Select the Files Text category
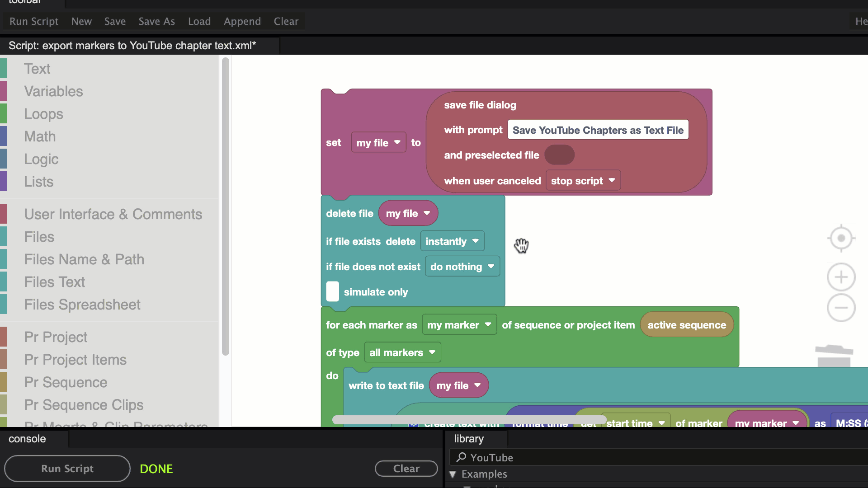Screen dimensions: 868x488 [54, 282]
